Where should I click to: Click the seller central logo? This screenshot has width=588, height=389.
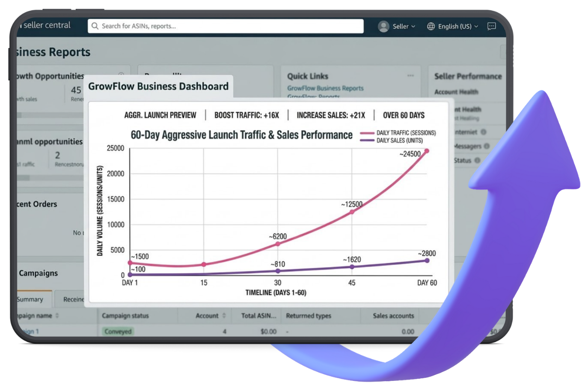pos(45,25)
